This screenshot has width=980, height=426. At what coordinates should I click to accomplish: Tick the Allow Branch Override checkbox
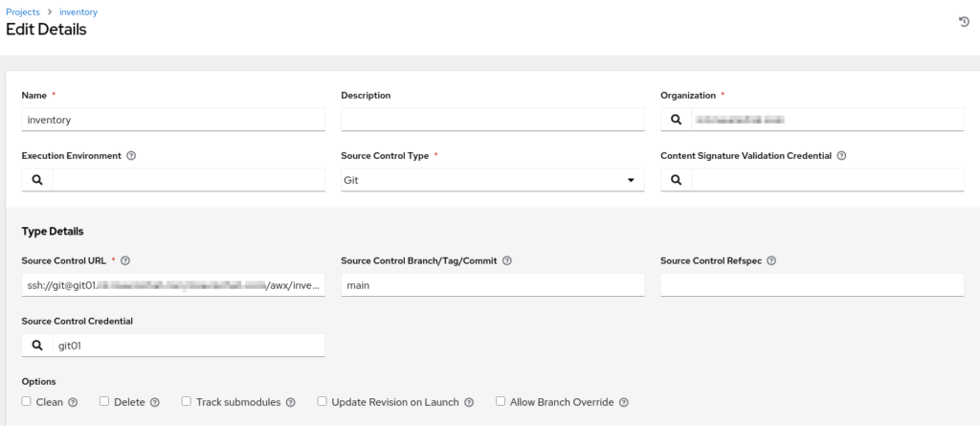click(501, 402)
